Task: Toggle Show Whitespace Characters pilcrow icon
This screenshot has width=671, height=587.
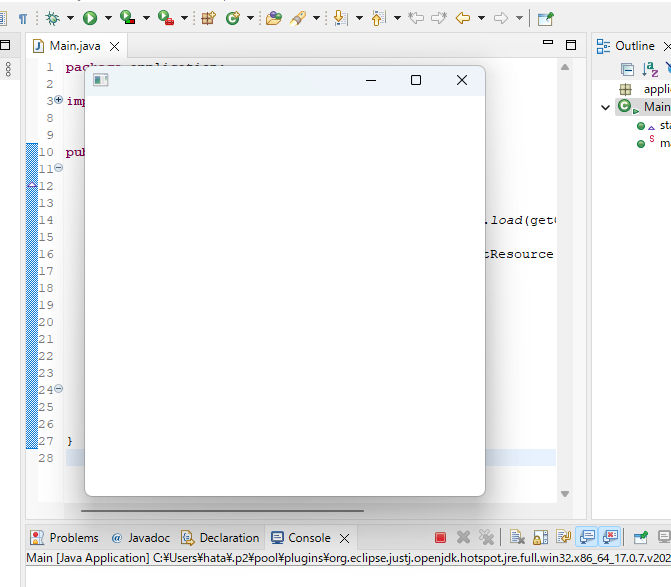Action: point(23,18)
